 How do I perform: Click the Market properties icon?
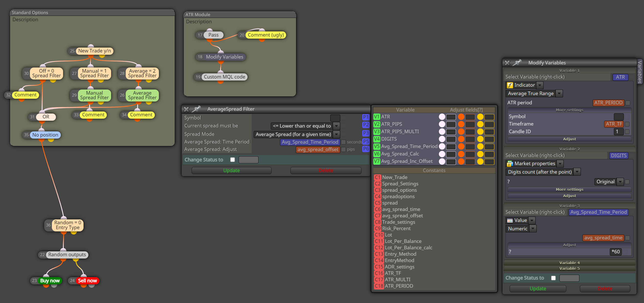(x=510, y=164)
